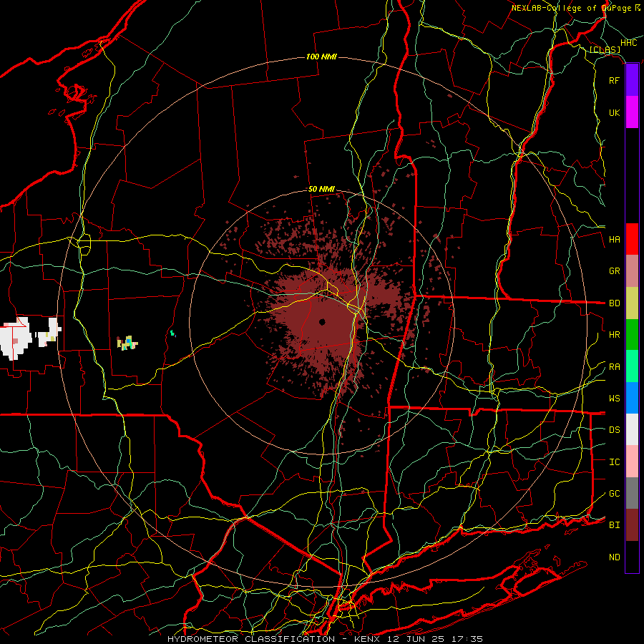This screenshot has width=644, height=644.
Task: Click the UK legend label
Action: [614, 112]
